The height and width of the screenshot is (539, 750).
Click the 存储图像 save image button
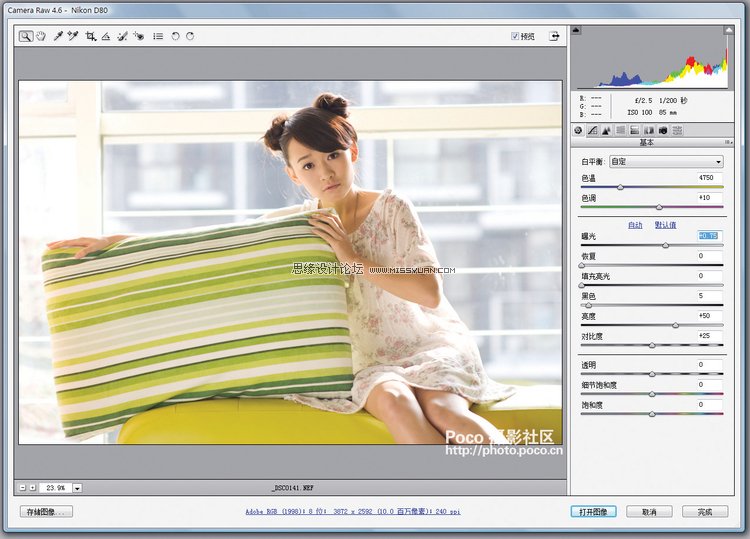pyautogui.click(x=46, y=512)
